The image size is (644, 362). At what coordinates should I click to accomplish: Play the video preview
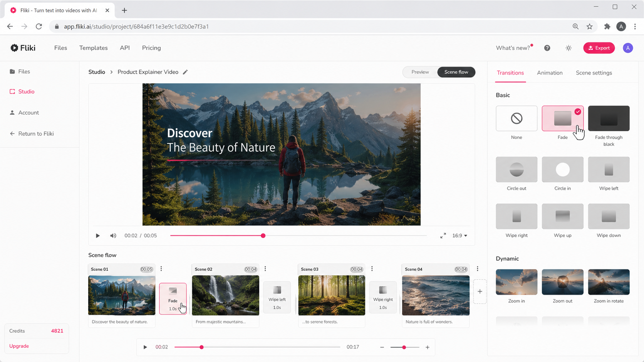tap(98, 235)
